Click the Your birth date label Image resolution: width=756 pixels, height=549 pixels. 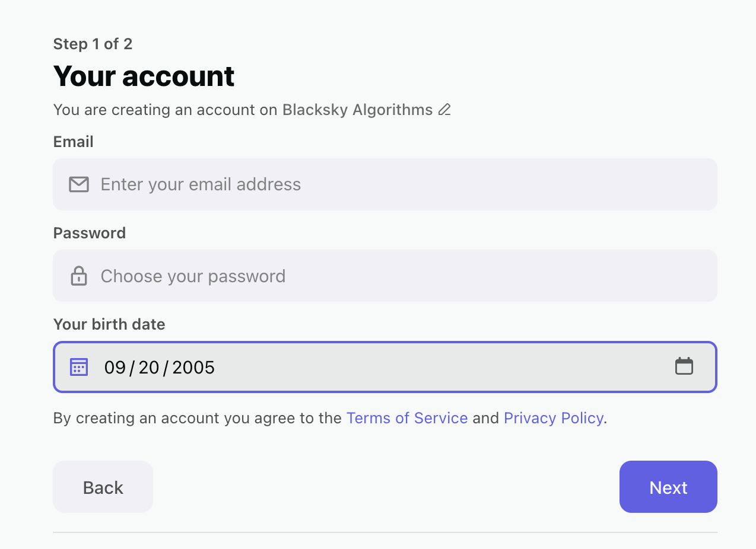109,324
